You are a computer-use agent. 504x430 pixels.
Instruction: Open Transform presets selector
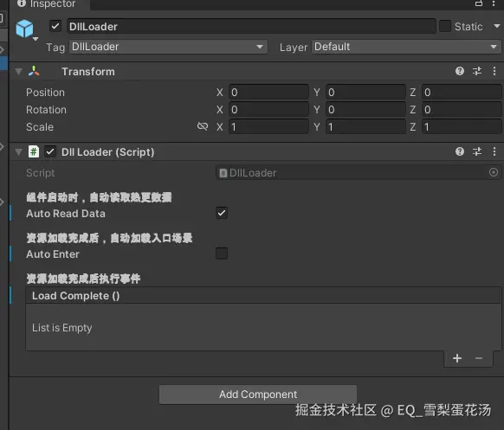(477, 71)
